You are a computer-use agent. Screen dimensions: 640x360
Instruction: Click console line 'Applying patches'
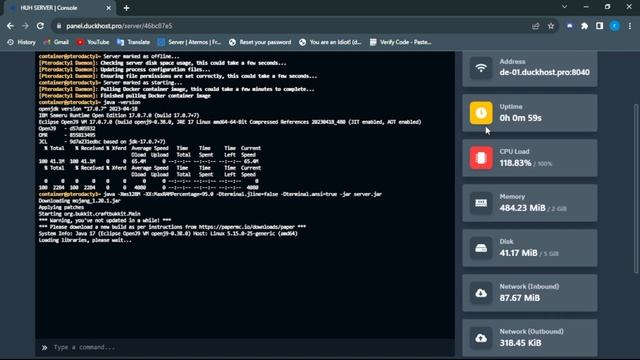(61, 207)
